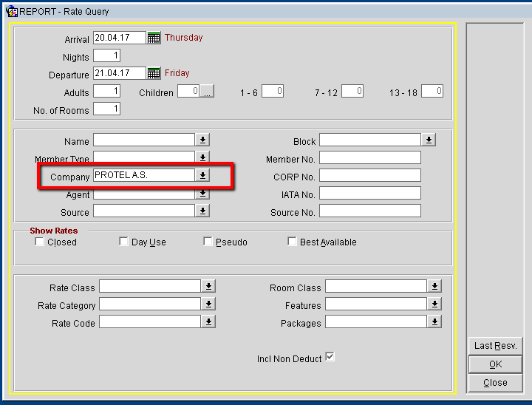Click the OK button
Screen dimensions: 532x405
(x=495, y=364)
